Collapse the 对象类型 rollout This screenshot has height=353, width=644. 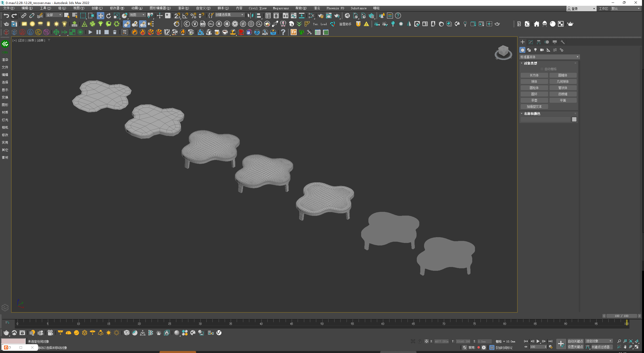530,63
